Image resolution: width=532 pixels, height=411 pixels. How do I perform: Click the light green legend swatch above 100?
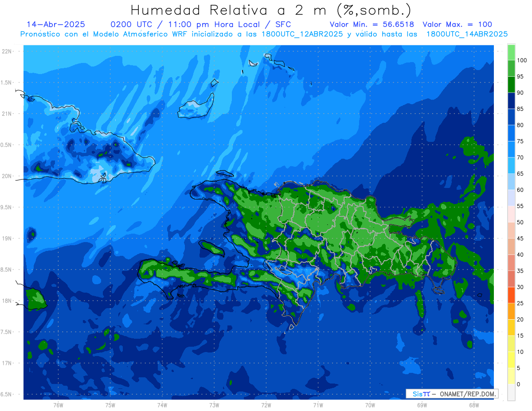coord(511,52)
